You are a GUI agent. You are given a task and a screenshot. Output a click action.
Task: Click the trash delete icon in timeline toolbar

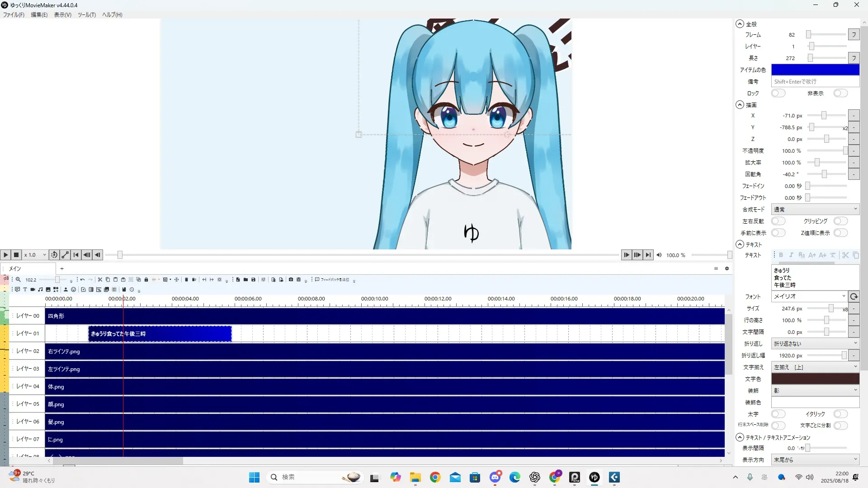click(x=186, y=280)
